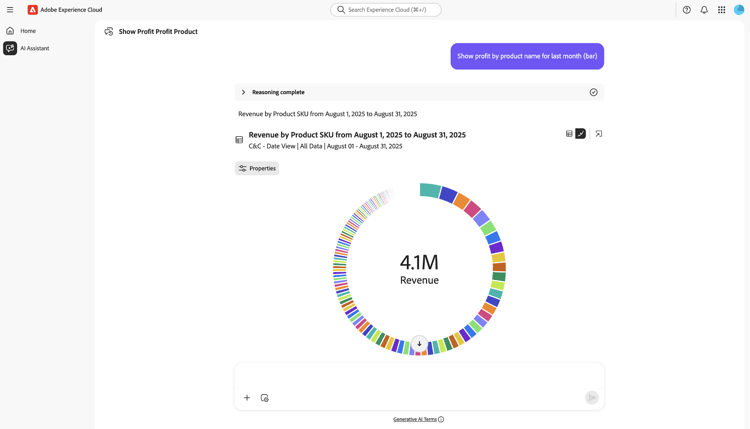
Task: Go to Home in sidebar
Action: [x=28, y=31]
